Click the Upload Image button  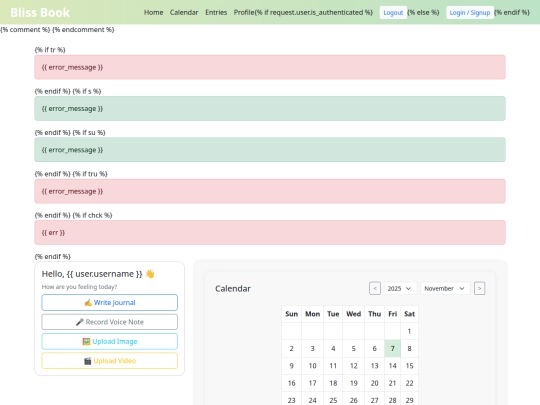(x=110, y=341)
